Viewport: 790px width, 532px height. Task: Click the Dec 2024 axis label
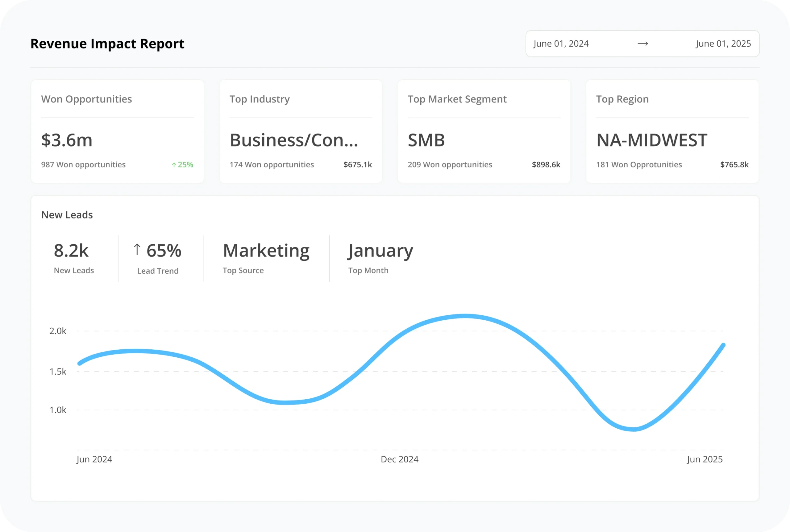tap(399, 459)
